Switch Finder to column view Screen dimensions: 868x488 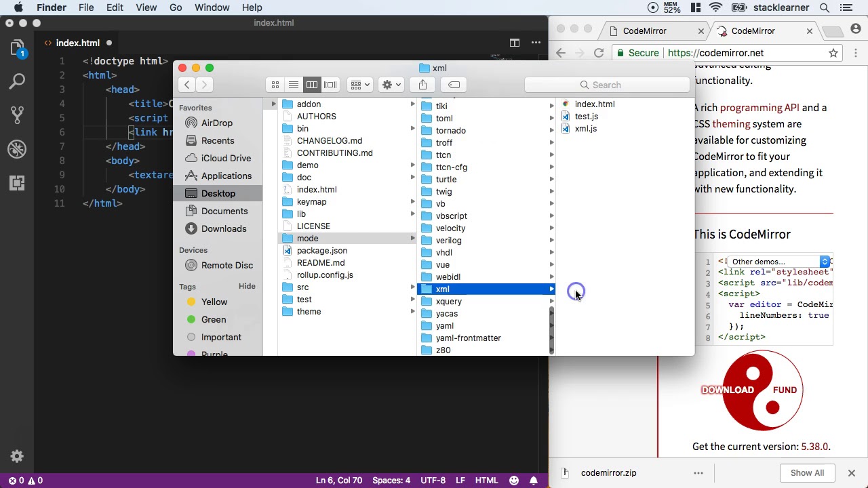click(x=312, y=85)
